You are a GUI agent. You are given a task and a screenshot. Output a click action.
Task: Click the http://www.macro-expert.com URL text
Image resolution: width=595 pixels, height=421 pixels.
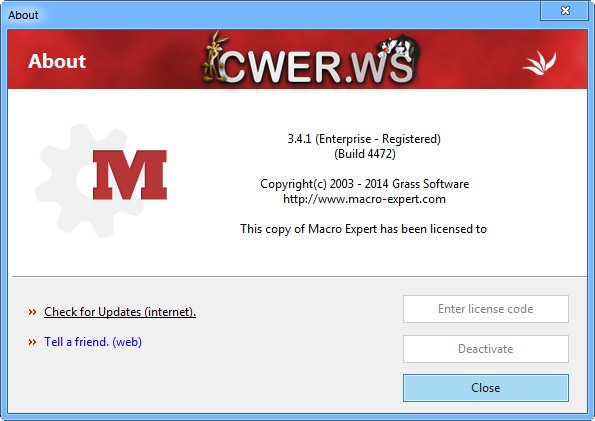[x=364, y=199]
